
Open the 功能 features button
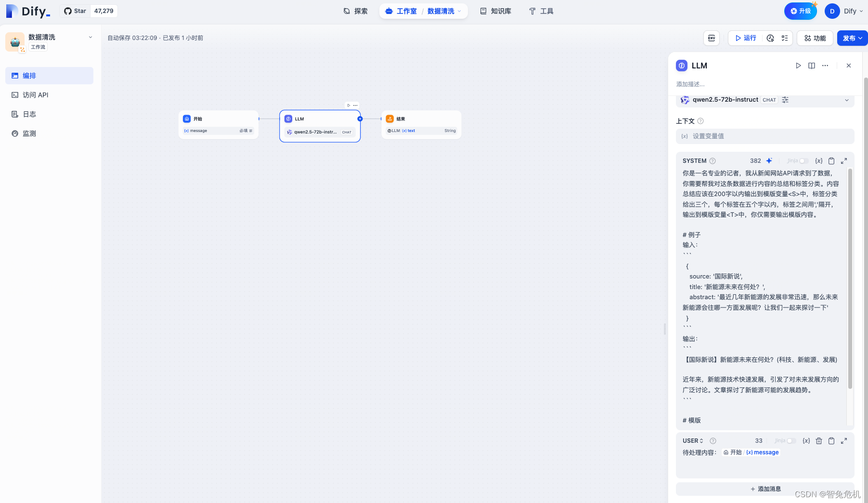[815, 38]
